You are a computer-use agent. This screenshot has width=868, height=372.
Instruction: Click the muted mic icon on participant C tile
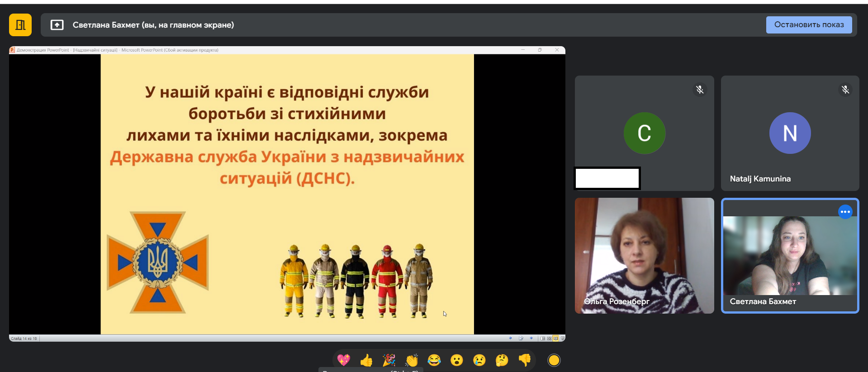click(700, 90)
